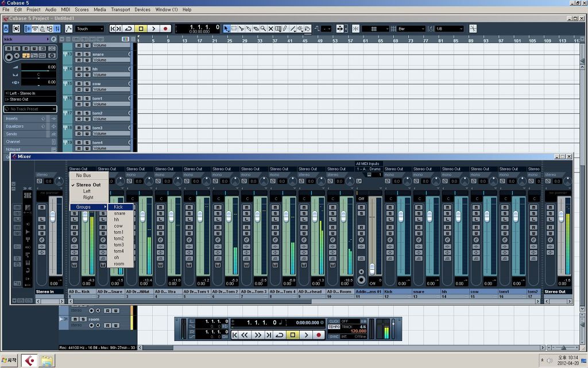The width and height of the screenshot is (588, 368).
Task: Toggle the Cycle loop button in Transport panel
Action: 280,335
